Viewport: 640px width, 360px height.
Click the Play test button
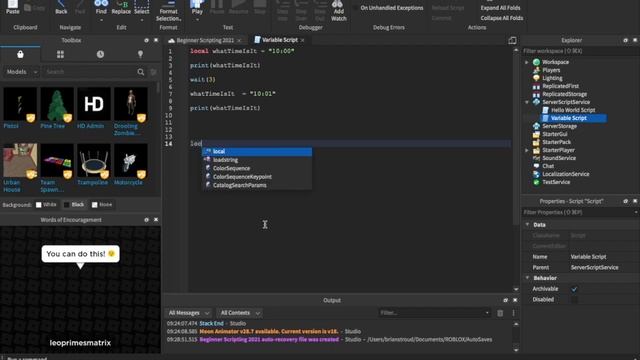click(x=197, y=7)
